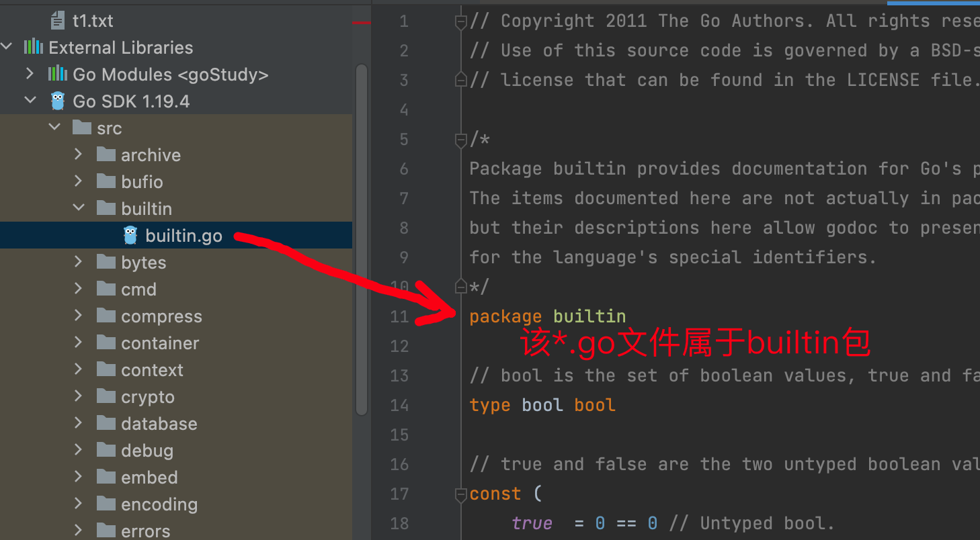Place cursor on 'package builtin' line
Image resolution: width=980 pixels, height=540 pixels.
548,316
